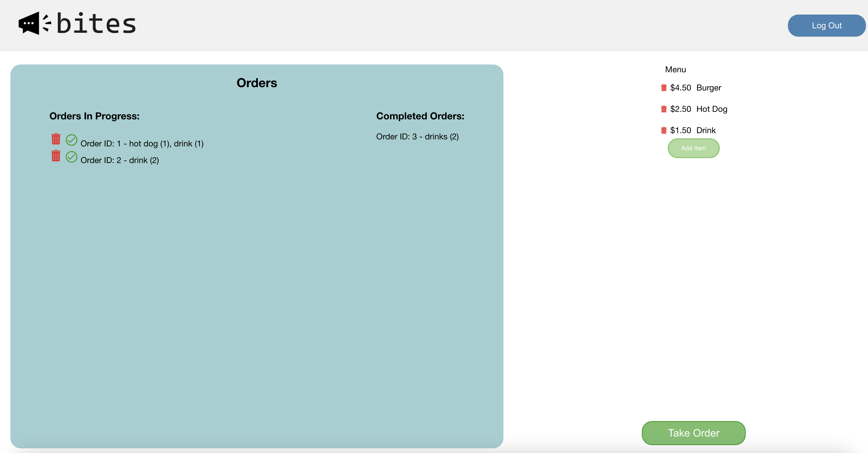The image size is (868, 453).
Task: Remove Drink from the menu
Action: (x=663, y=130)
